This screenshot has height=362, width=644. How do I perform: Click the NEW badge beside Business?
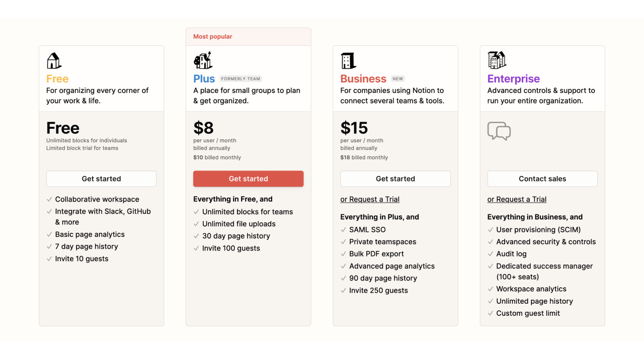[x=398, y=79]
